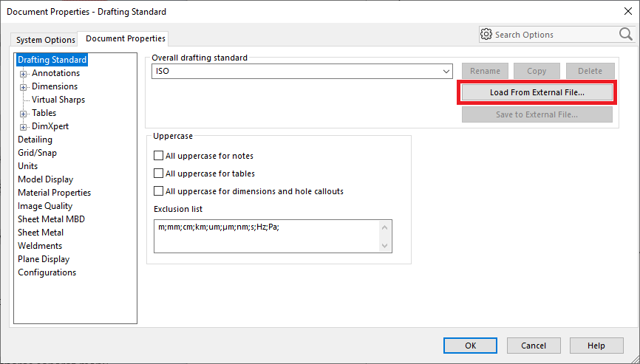This screenshot has width=640, height=364.
Task: Expand the Tables tree node
Action: pyautogui.click(x=24, y=114)
